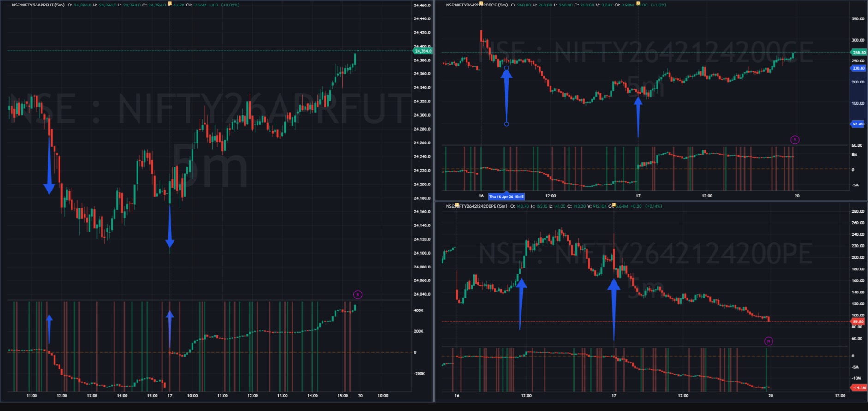Click the blue 97.40 price label
Viewport: 868px width, 411px height.
click(858, 124)
